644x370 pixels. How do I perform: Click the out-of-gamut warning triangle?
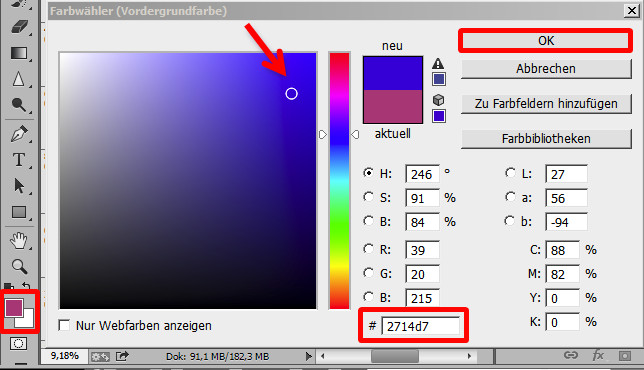[x=438, y=64]
